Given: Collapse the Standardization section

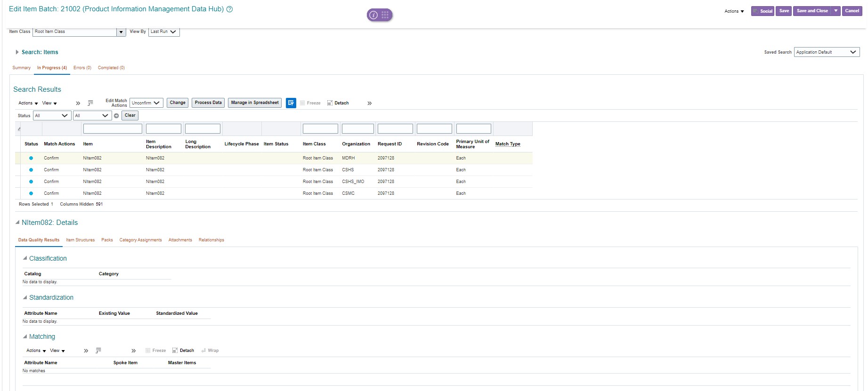Looking at the screenshot, I should tap(25, 297).
